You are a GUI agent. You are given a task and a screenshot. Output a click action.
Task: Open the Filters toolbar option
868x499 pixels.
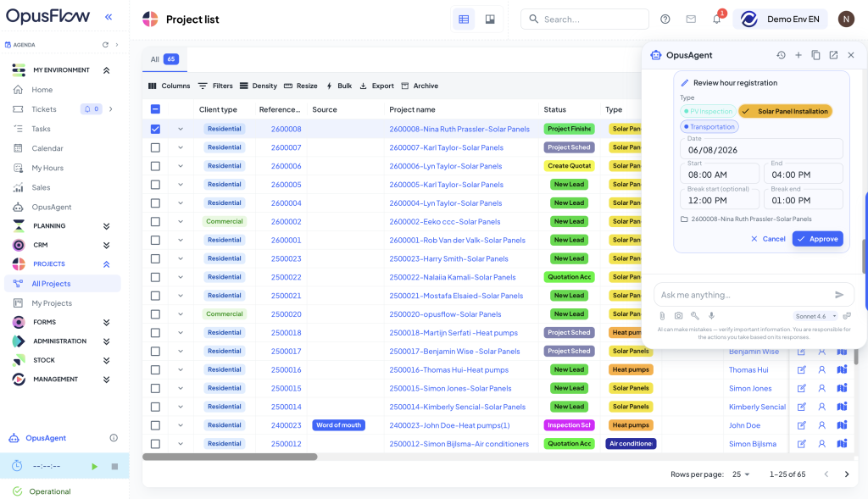(215, 86)
